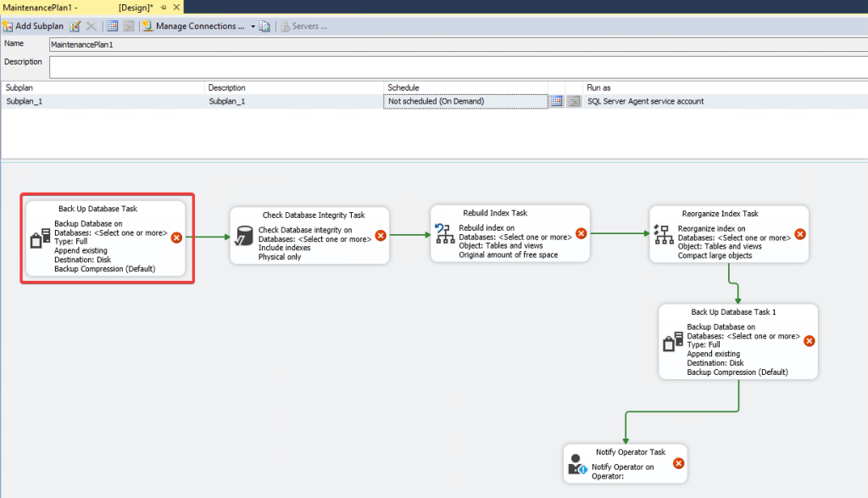Open Reporting and Logging options icon

(264, 25)
